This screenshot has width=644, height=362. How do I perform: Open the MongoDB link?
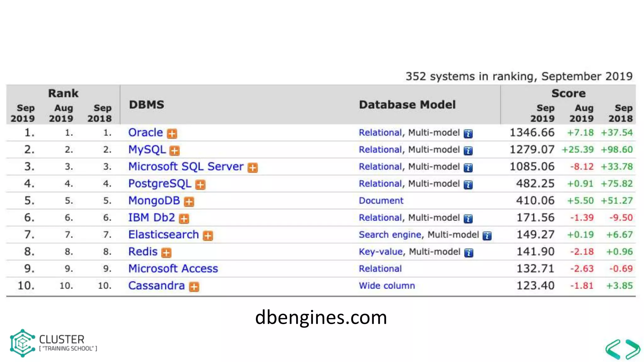coord(154,201)
